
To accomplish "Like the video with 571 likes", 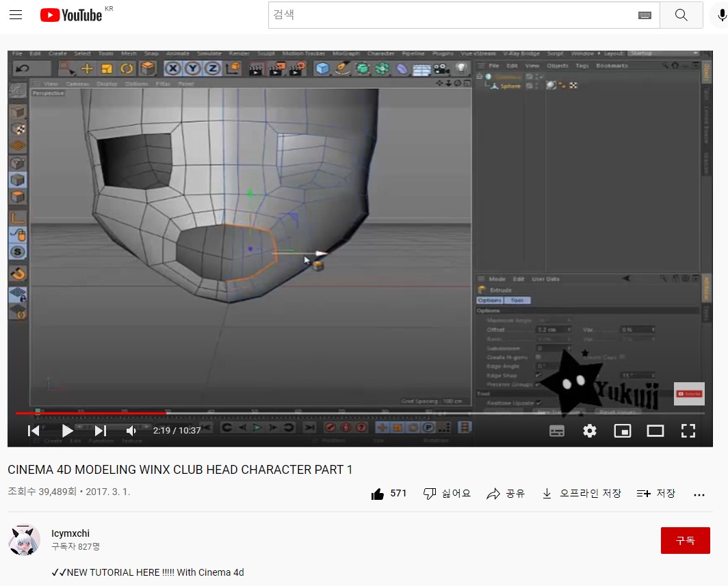I will click(x=389, y=493).
